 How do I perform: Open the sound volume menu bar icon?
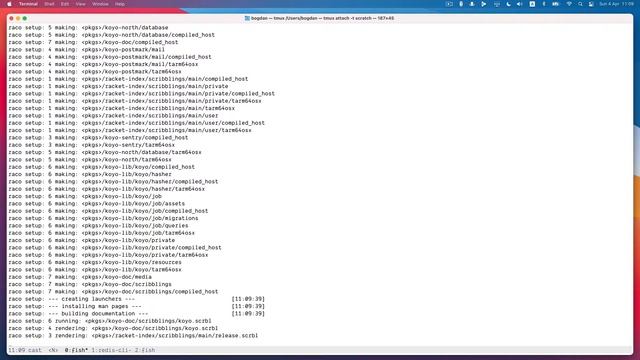(520, 4)
